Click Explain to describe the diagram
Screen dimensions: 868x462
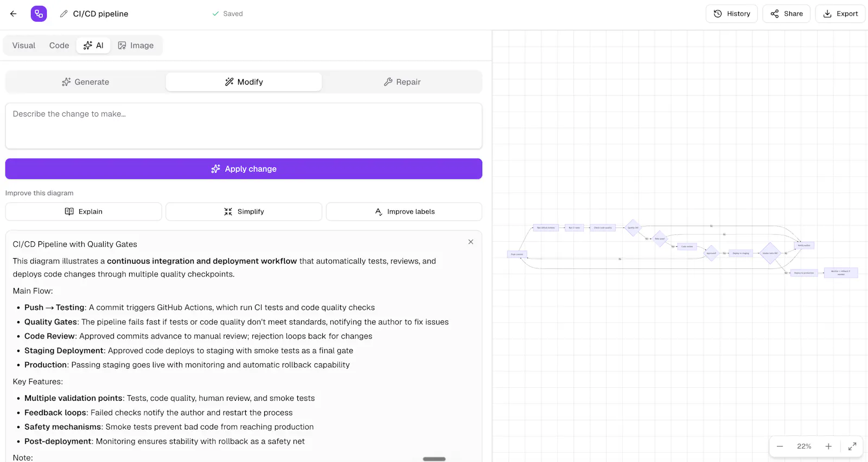click(84, 211)
